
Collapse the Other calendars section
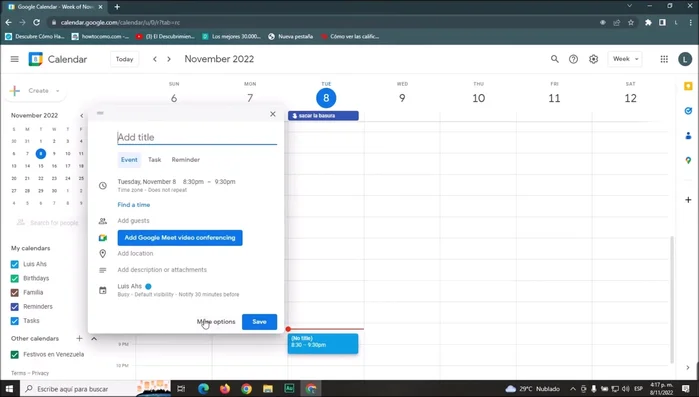pyautogui.click(x=94, y=338)
